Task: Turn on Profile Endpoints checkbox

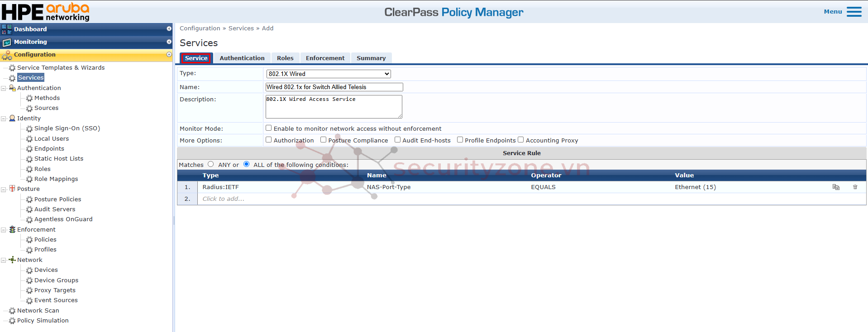Action: pyautogui.click(x=460, y=140)
